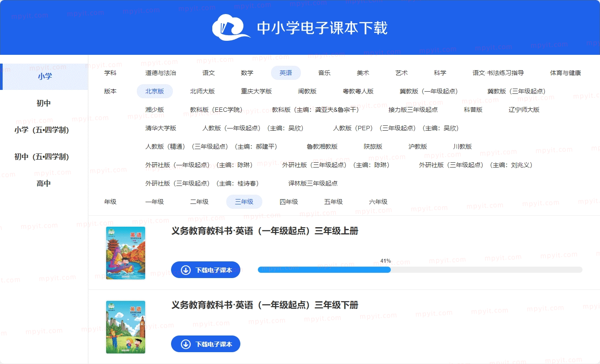Choose 外研社版（一年级起点）（主编：陈琳）
Screen dimensions: 600x364
point(201,165)
